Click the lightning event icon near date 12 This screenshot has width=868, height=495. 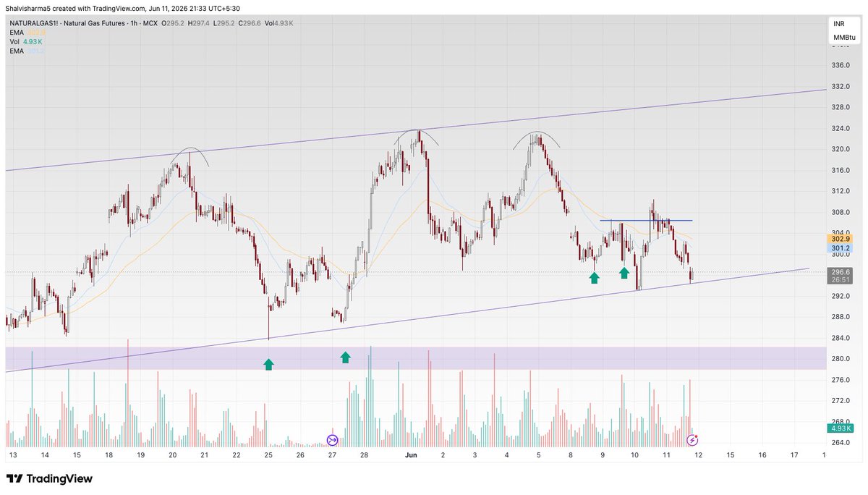pyautogui.click(x=692, y=440)
